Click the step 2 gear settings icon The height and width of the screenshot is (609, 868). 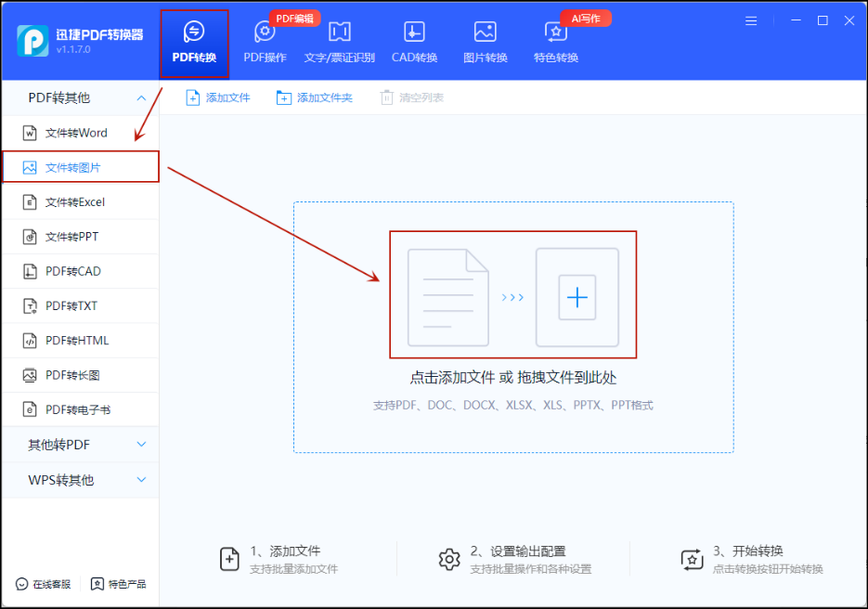tap(449, 560)
